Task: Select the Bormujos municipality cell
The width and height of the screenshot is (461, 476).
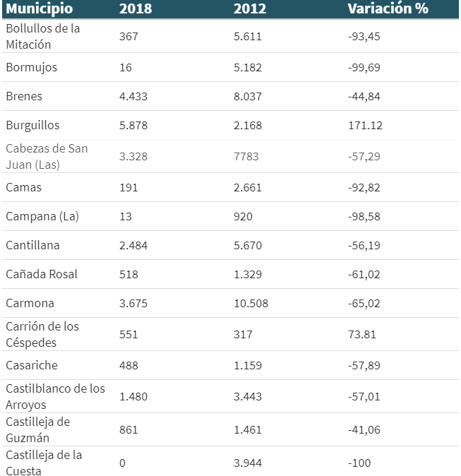Action: tap(31, 68)
